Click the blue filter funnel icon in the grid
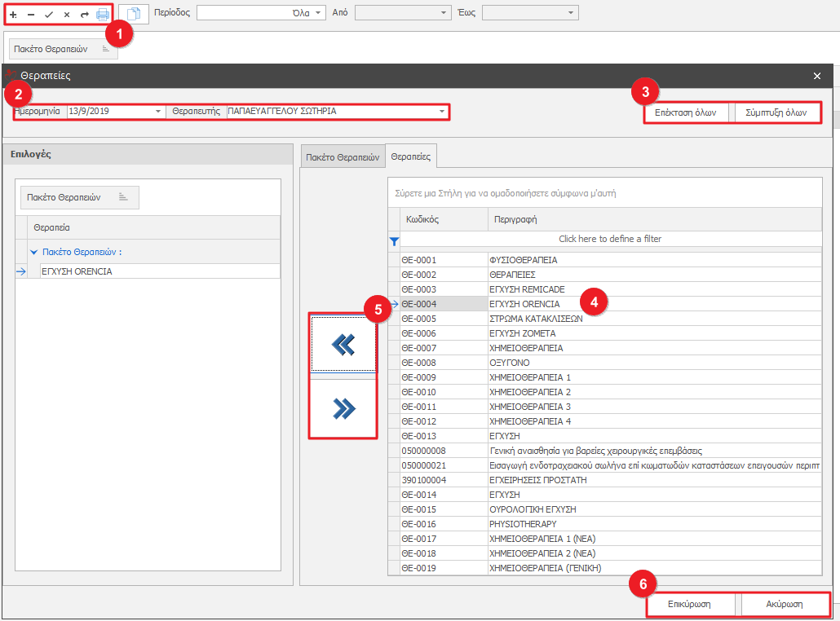Screen dimensions: 840x621 click(x=395, y=241)
